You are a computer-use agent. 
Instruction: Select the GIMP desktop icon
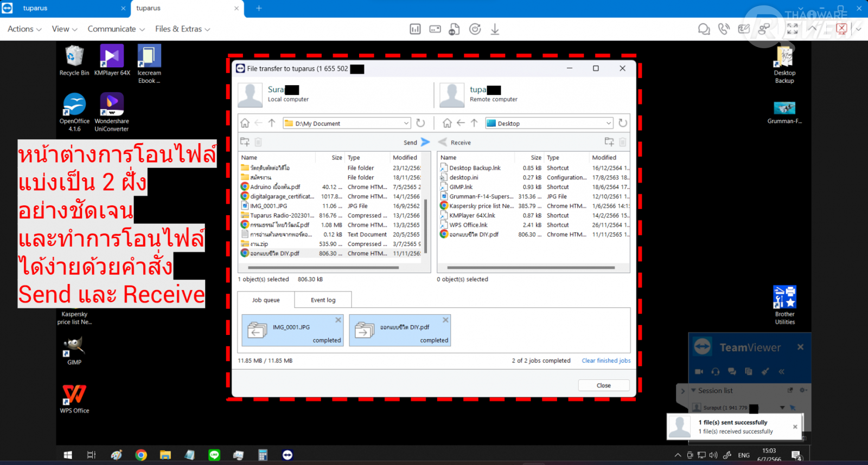point(74,351)
